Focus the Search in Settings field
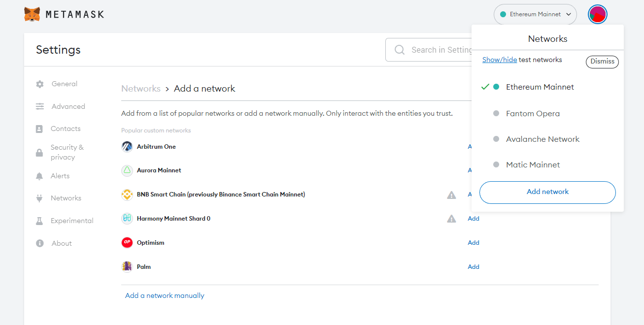 [429, 50]
